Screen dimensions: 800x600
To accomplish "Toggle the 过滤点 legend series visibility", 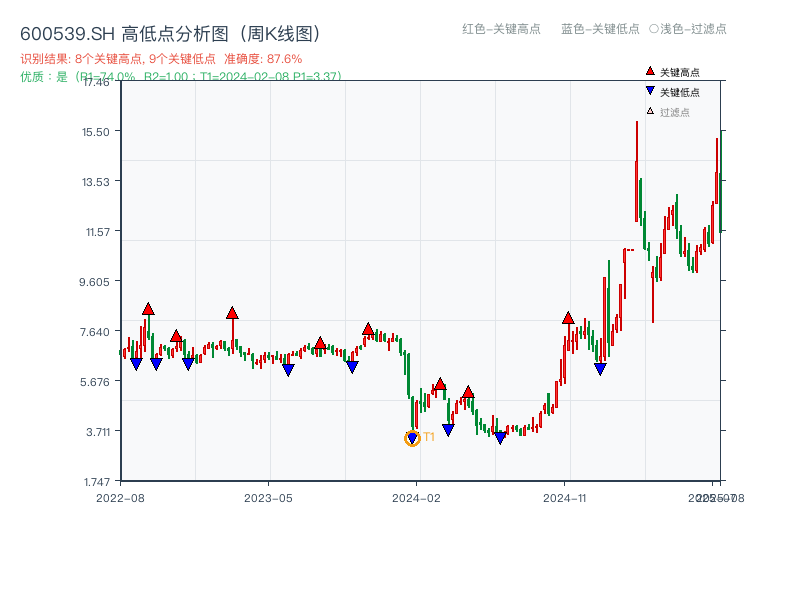I will tap(675, 112).
